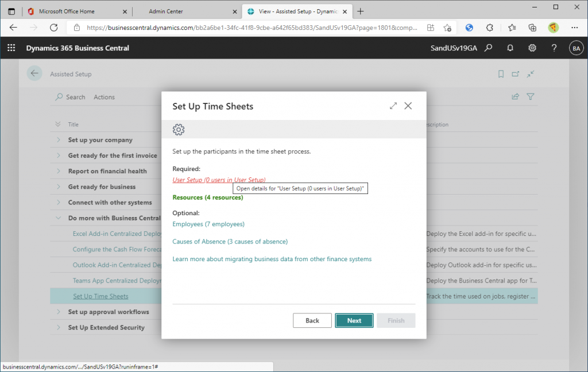588x372 pixels.
Task: Open the Actions menu
Action: tap(105, 97)
